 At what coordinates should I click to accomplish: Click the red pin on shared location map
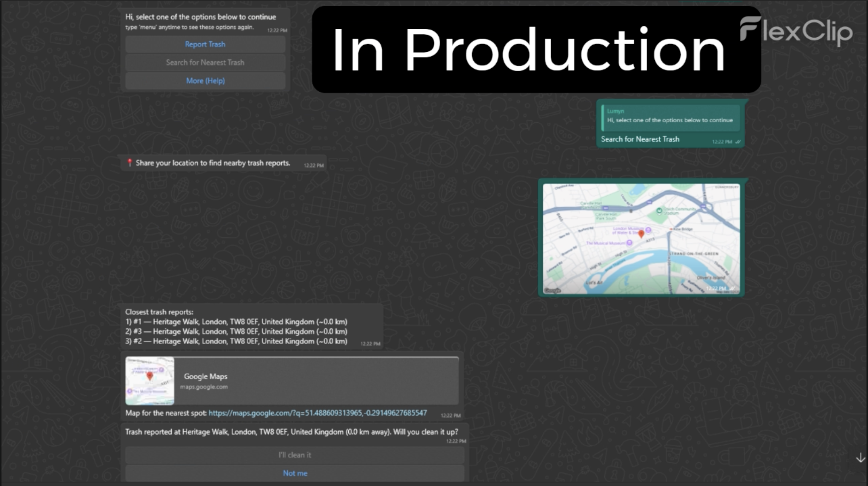pos(641,233)
